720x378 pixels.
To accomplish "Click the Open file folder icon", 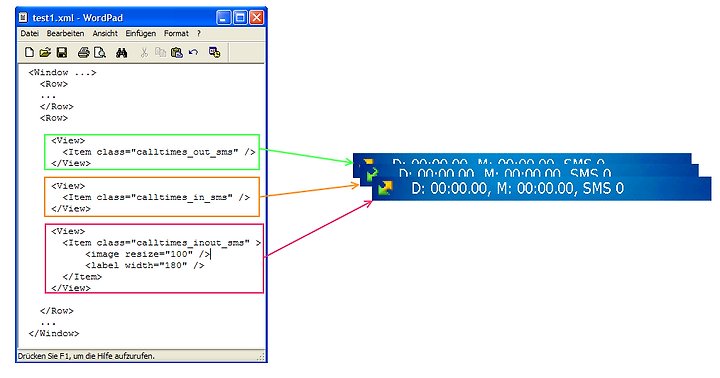I will click(45, 53).
